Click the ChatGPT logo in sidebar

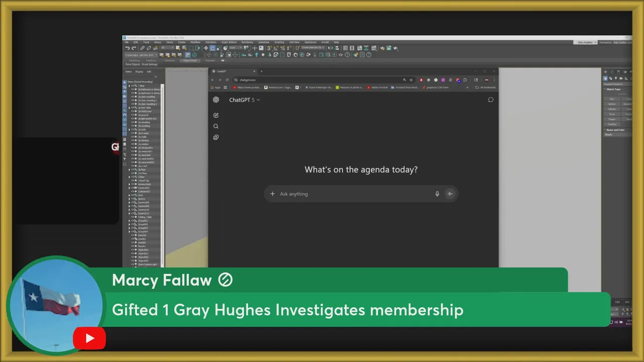tap(216, 100)
